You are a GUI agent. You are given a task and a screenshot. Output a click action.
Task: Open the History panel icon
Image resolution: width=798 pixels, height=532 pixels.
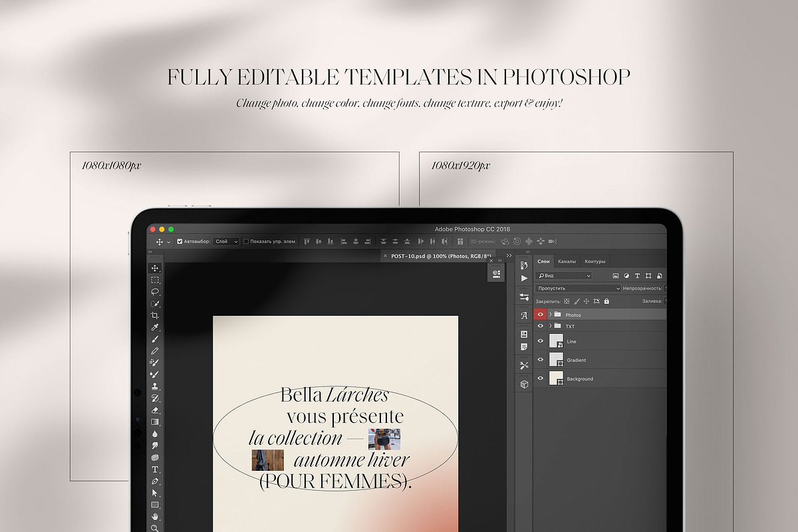(524, 266)
